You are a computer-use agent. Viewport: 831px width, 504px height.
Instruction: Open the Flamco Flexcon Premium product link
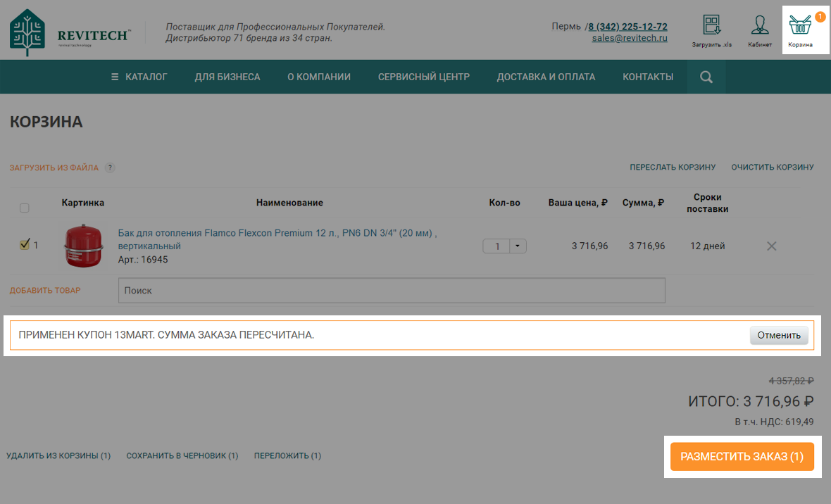coord(277,239)
